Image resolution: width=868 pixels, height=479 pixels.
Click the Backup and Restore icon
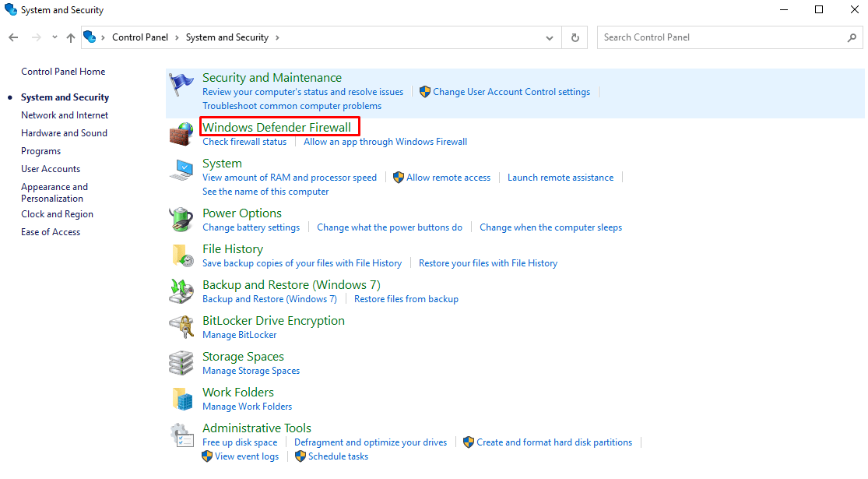pyautogui.click(x=181, y=291)
